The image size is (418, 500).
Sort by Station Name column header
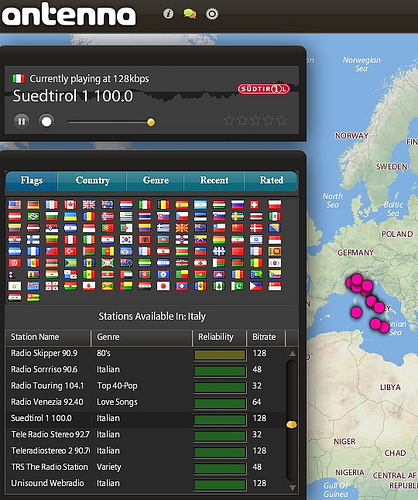[48, 337]
